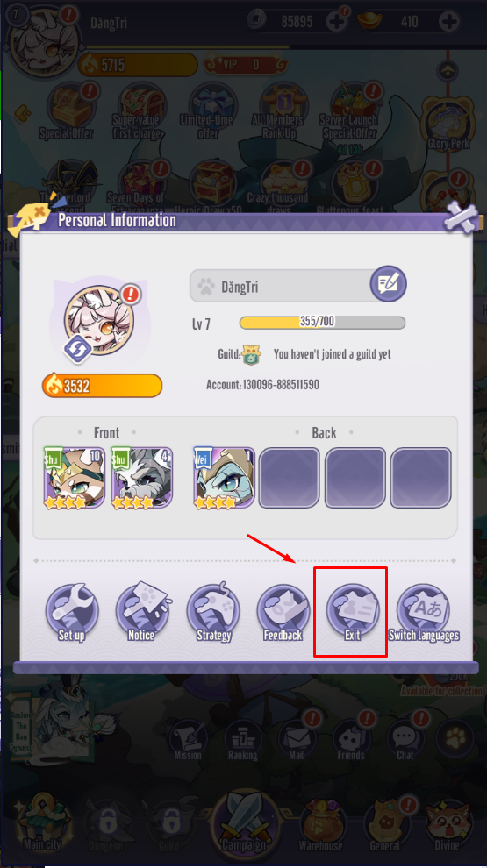Screen dimensions: 487x868
Task: Click the experience bar 355/700
Action: coord(322,322)
